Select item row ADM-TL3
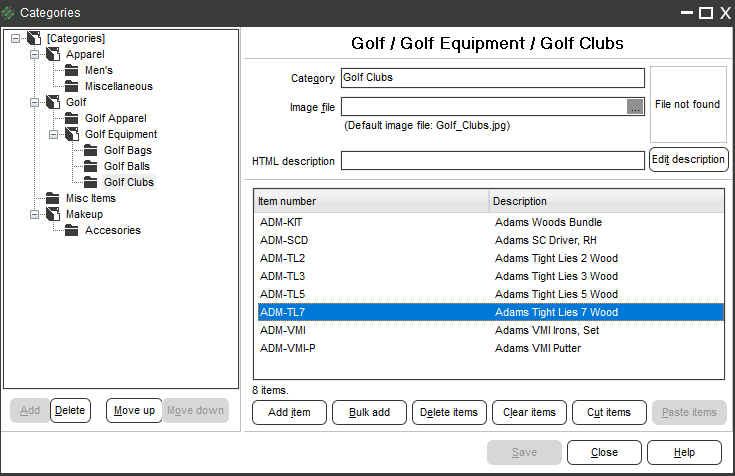 491,276
